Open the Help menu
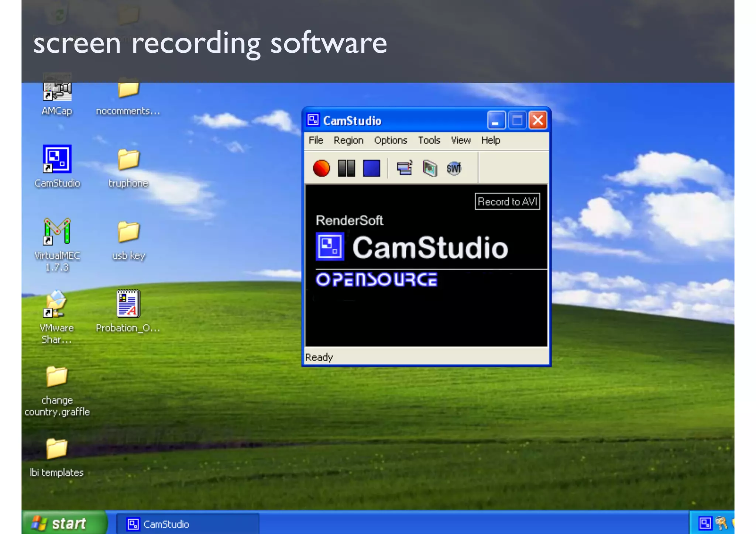Viewport: 756px width, 534px height. click(491, 140)
